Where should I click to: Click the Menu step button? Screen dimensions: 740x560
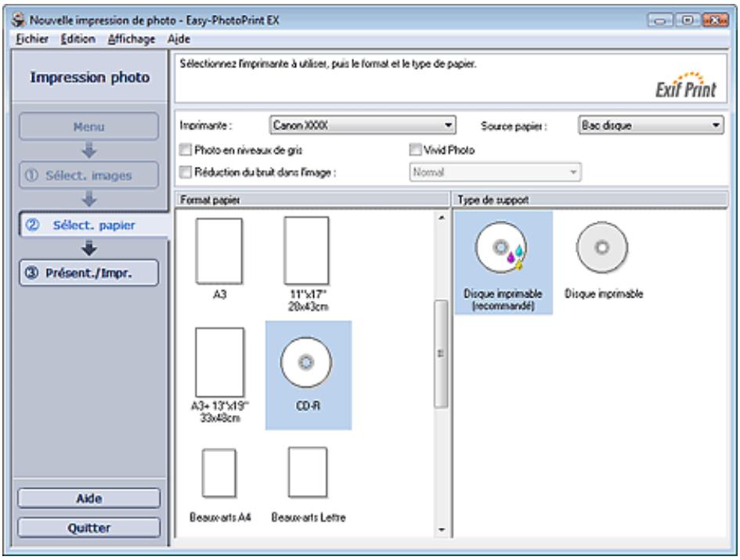[x=88, y=127]
